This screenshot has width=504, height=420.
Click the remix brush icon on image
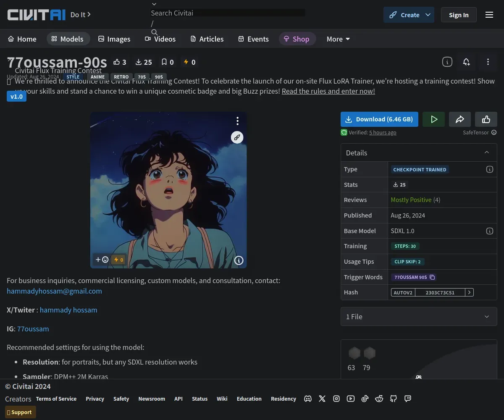[x=237, y=137]
